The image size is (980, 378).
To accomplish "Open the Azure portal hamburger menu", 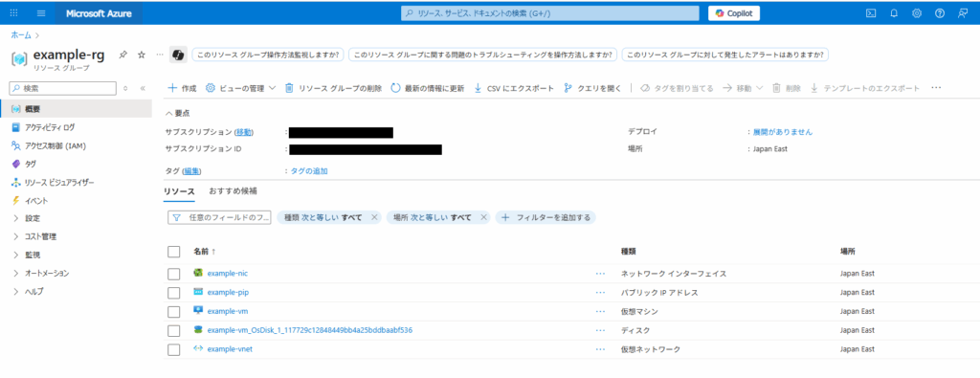I will tap(41, 13).
